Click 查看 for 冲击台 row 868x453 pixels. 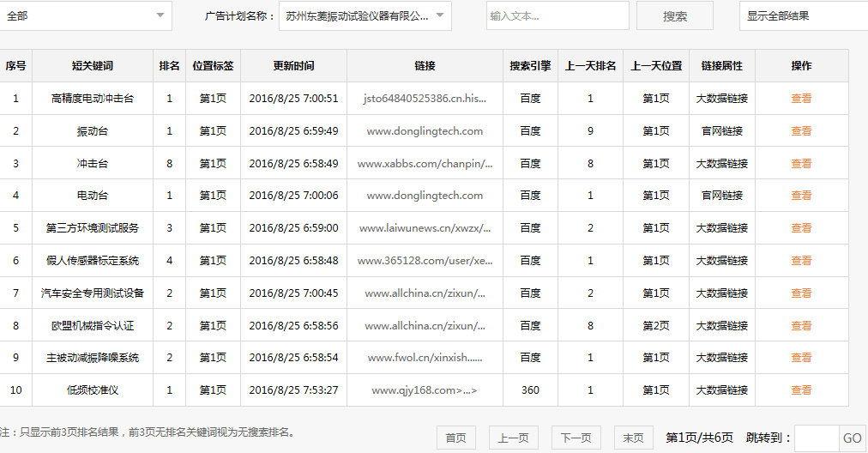click(801, 163)
